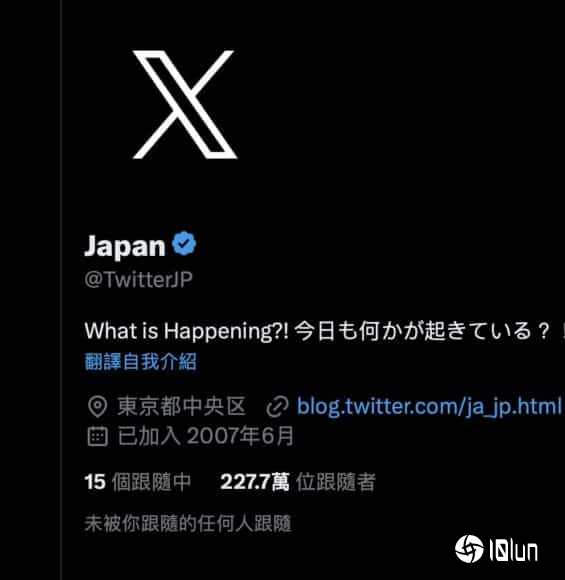Open the 227.7萬 位跟隨者 followers list
565x580 pixels.
point(298,482)
